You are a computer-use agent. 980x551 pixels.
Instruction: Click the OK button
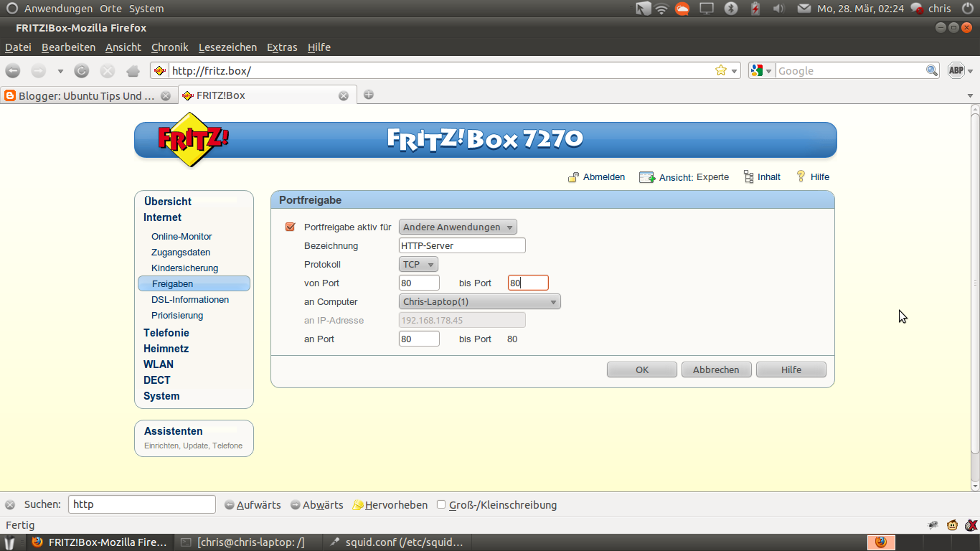[642, 369]
